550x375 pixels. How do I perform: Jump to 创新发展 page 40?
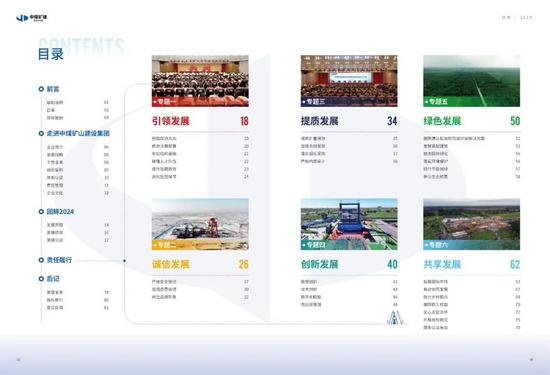tap(392, 264)
